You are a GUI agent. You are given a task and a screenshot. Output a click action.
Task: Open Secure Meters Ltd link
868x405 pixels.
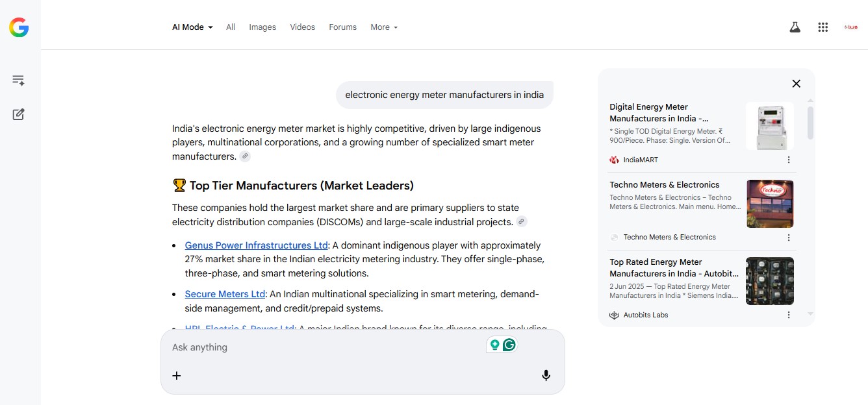point(225,294)
